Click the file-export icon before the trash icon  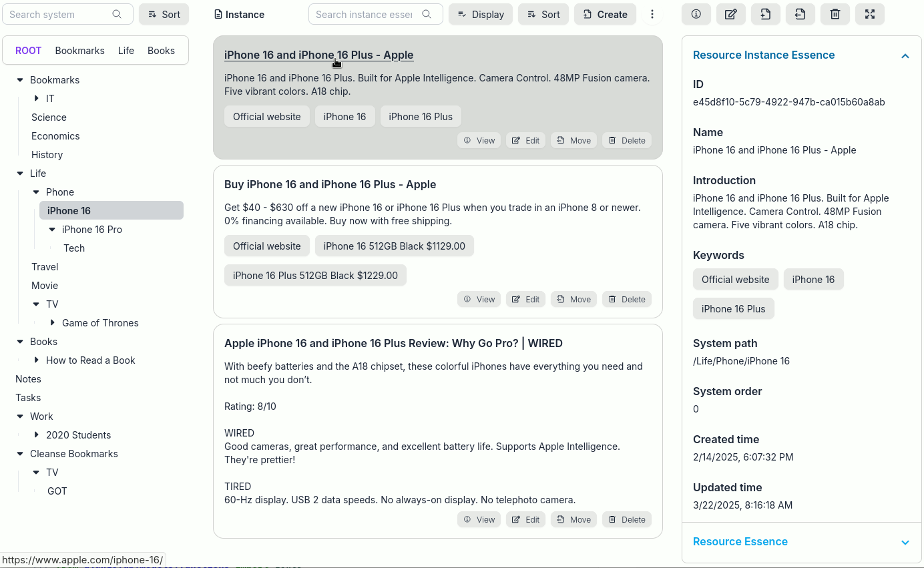800,14
